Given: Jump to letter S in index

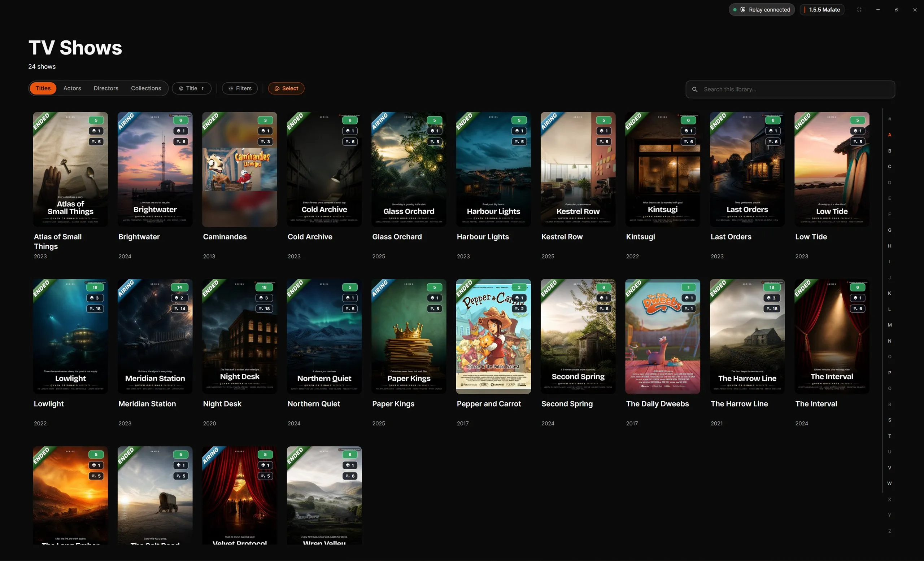Looking at the screenshot, I should [x=889, y=420].
